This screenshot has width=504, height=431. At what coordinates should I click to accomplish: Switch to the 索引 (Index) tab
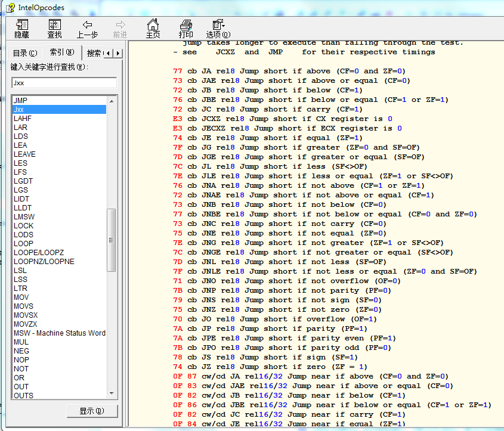(61, 52)
